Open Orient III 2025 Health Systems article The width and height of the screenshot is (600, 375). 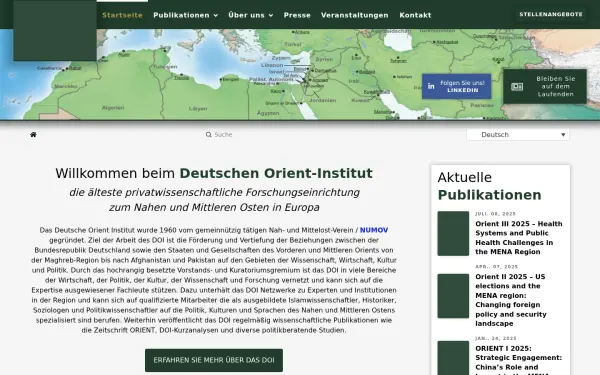click(x=519, y=238)
